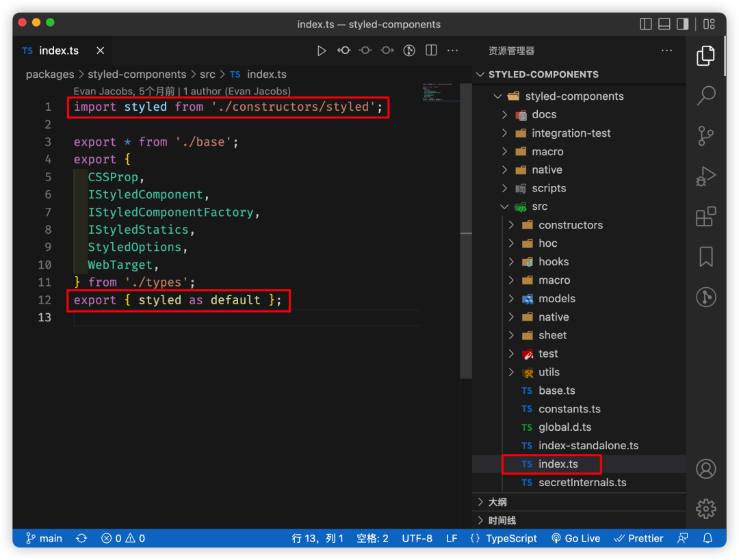Viewport: 739px width, 560px height.
Task: Click Prettier in status bar
Action: (638, 538)
